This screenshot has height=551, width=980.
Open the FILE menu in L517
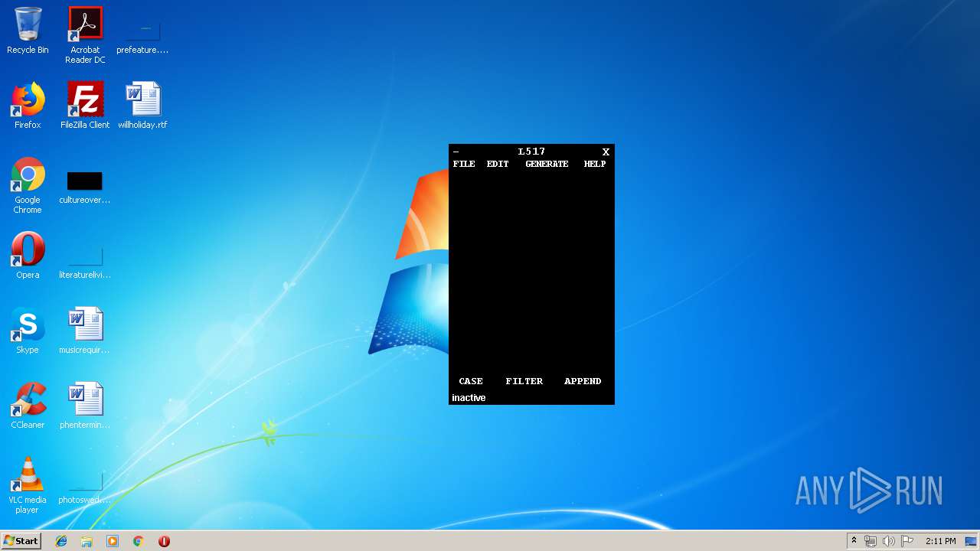tap(464, 164)
